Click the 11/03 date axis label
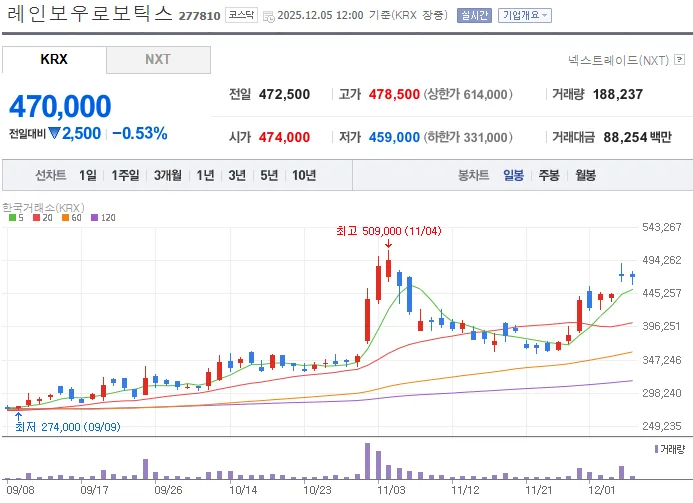Image resolution: width=693 pixels, height=503 pixels. [391, 490]
